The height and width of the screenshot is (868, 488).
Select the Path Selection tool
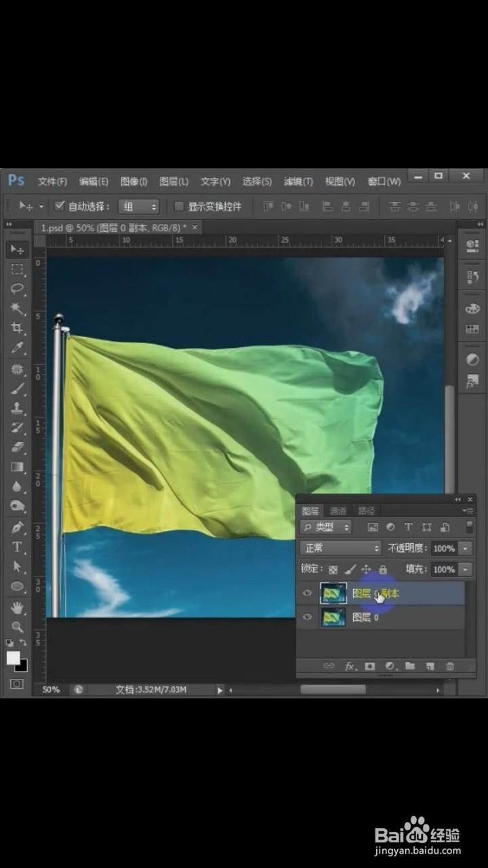point(17,567)
